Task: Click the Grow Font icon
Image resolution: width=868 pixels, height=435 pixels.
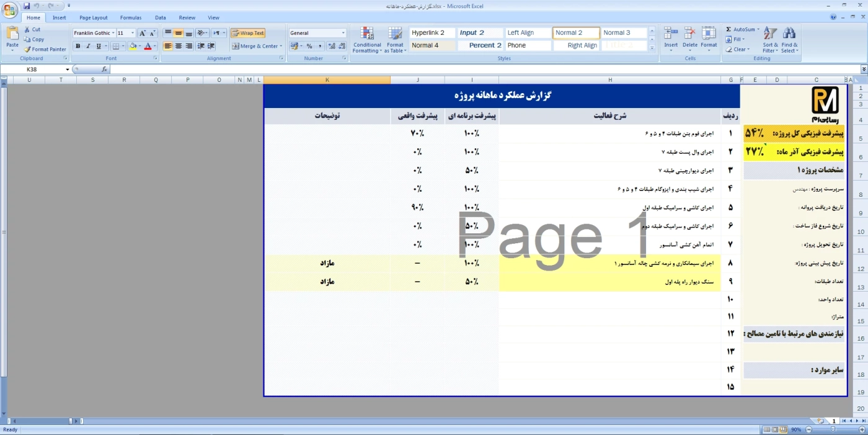Action: pos(143,33)
